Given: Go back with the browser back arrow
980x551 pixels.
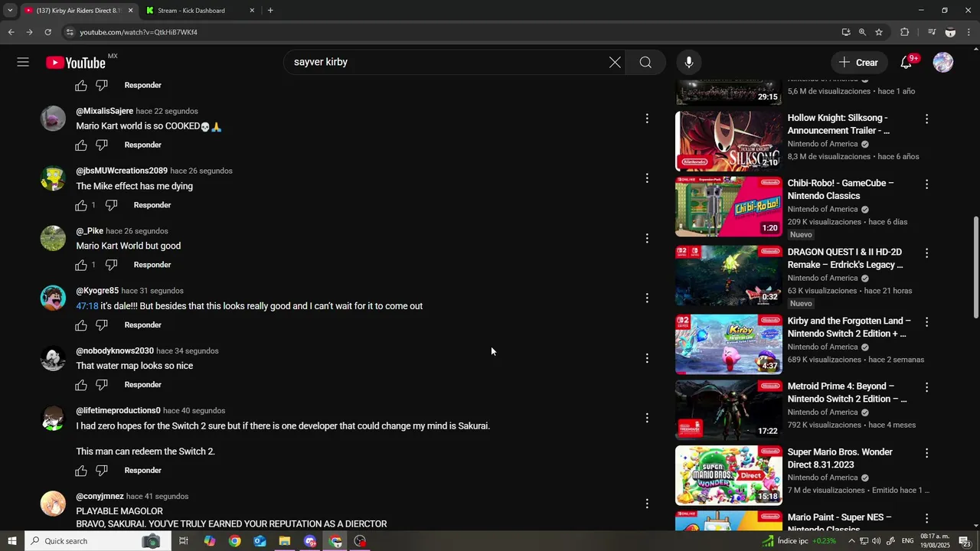Looking at the screenshot, I should point(11,32).
